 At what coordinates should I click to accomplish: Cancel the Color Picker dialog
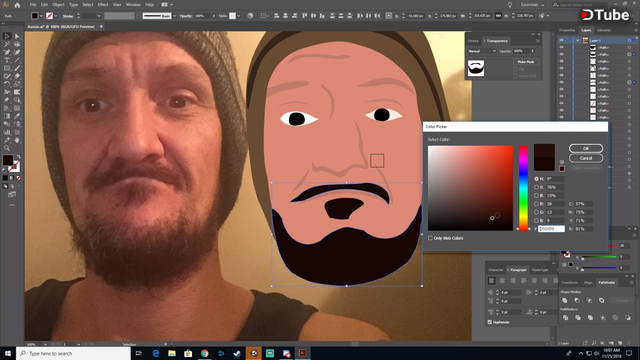586,158
